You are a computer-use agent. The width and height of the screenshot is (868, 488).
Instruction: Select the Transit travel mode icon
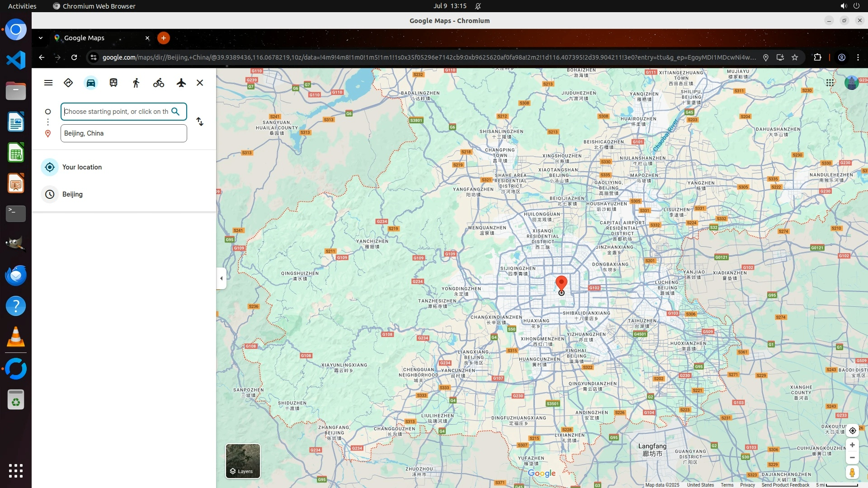(113, 83)
